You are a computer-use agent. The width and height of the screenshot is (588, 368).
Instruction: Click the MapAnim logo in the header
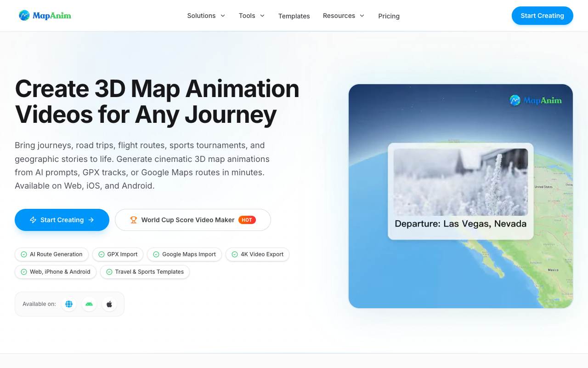click(x=45, y=16)
